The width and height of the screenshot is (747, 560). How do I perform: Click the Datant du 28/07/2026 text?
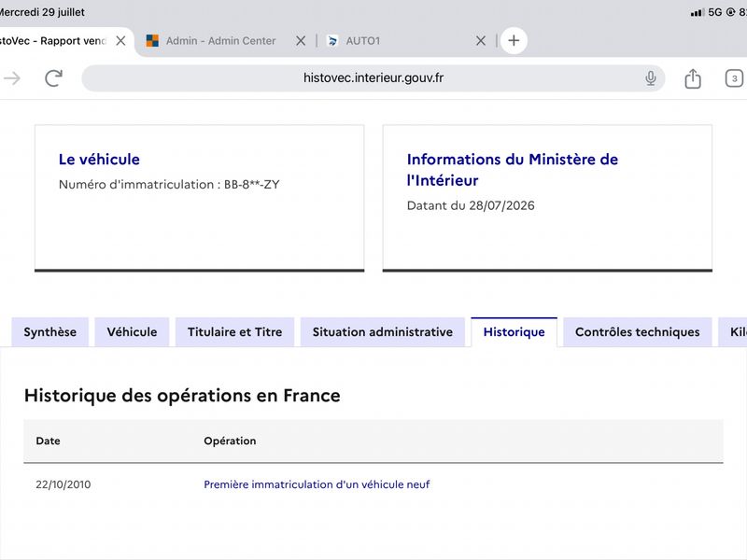(x=471, y=205)
